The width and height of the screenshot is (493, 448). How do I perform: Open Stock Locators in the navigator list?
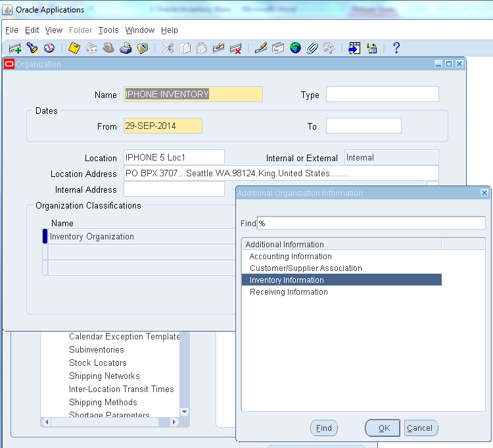(98, 362)
